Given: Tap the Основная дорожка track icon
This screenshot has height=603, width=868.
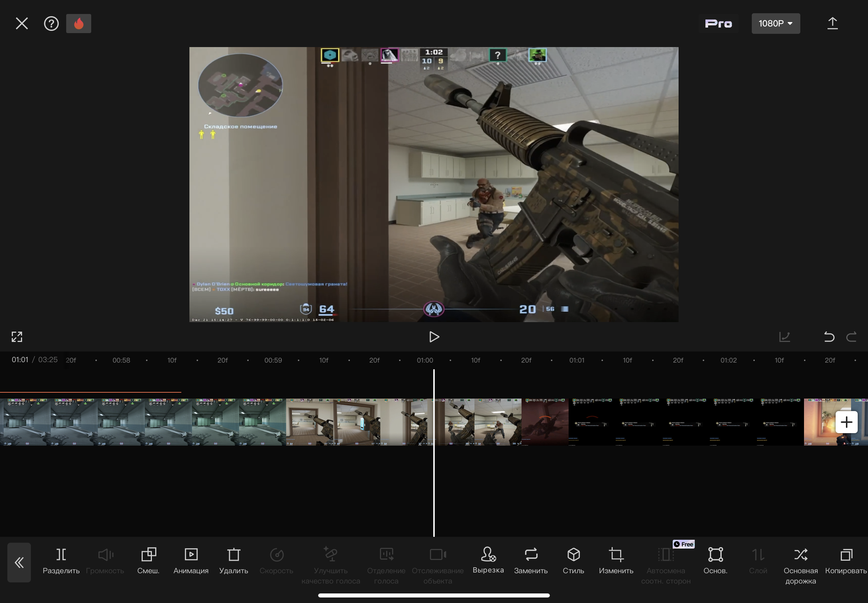Looking at the screenshot, I should [800, 565].
